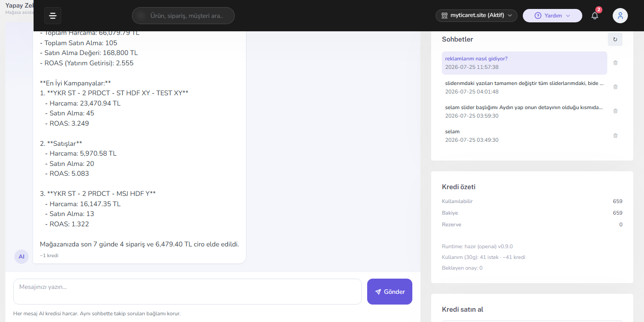
Task: Delete the "reklamlarım nasıl gidiyor?" chat
Action: tap(615, 63)
